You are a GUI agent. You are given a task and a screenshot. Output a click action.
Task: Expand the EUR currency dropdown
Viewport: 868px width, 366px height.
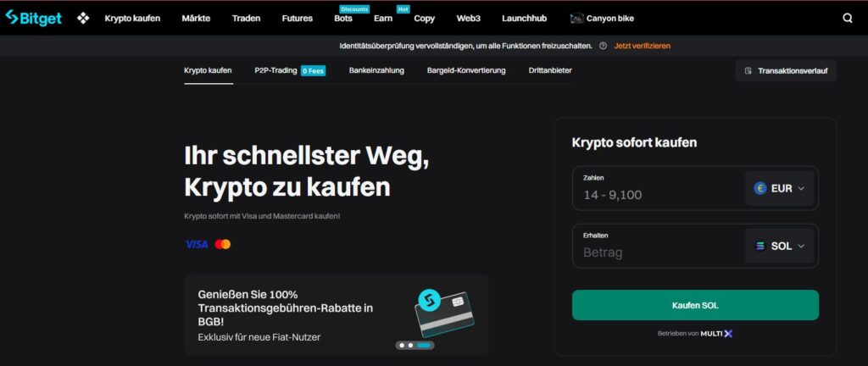pos(779,189)
